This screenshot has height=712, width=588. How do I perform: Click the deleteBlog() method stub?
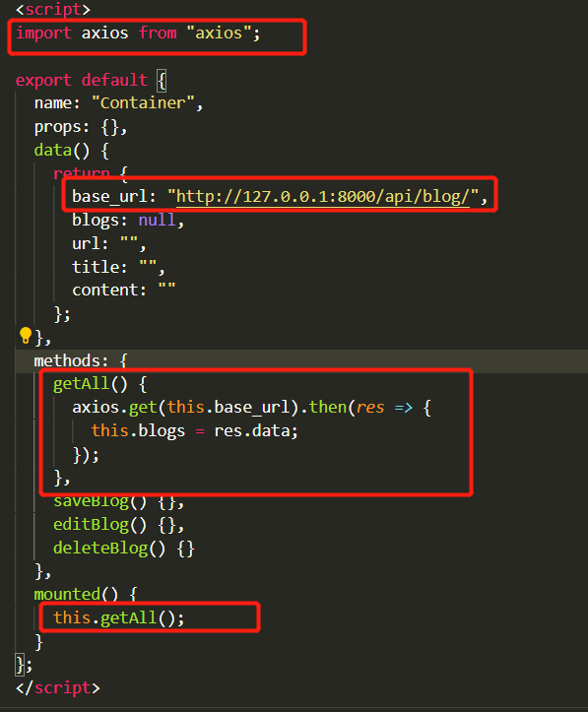pos(123,549)
